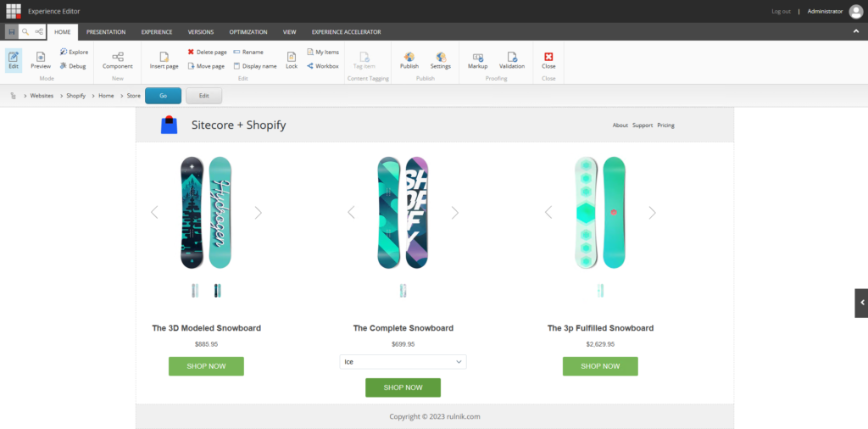Show next image of The Complete Snowboard
Image resolution: width=868 pixels, height=429 pixels.
tap(455, 213)
